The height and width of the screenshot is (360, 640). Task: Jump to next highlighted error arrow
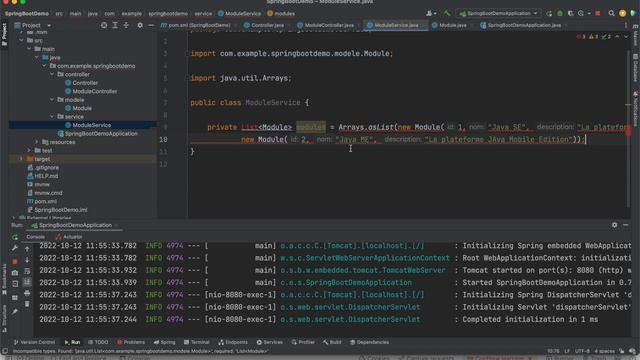pos(626,37)
